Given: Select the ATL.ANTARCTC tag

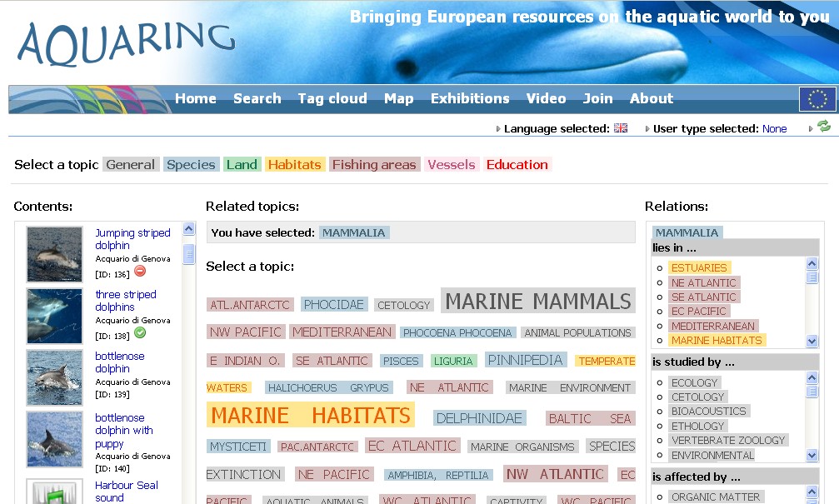Looking at the screenshot, I should click(x=250, y=305).
